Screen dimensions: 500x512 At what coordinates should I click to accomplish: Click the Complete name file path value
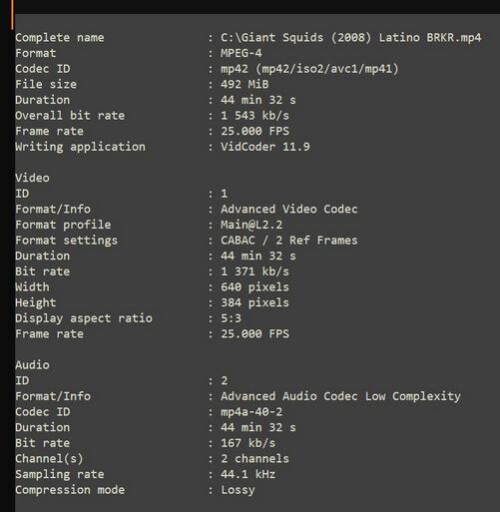coord(351,38)
